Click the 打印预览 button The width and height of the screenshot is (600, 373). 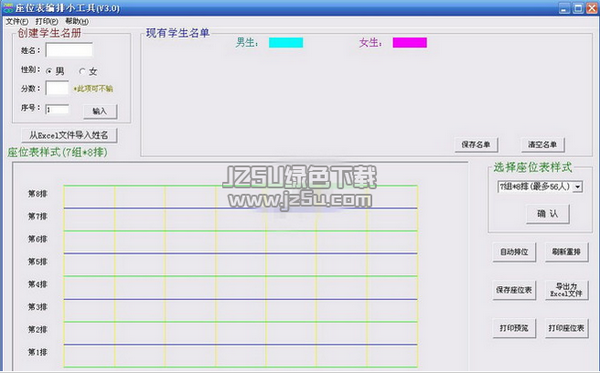(x=514, y=328)
